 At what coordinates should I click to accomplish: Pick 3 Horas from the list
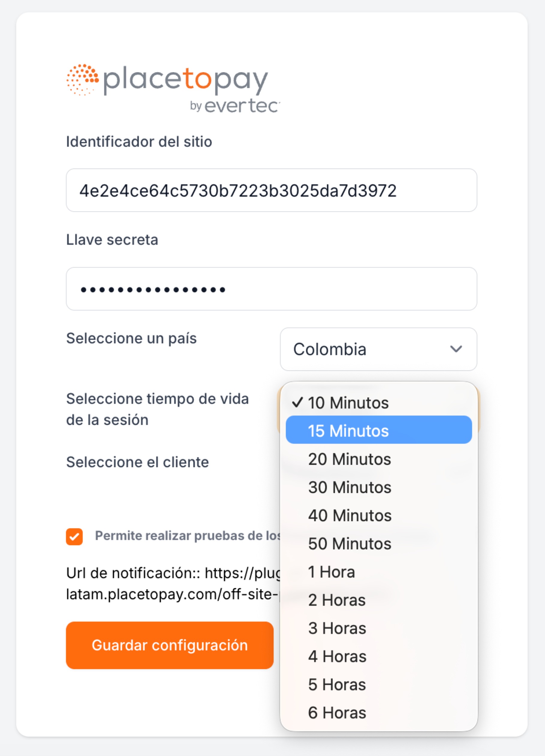(337, 628)
